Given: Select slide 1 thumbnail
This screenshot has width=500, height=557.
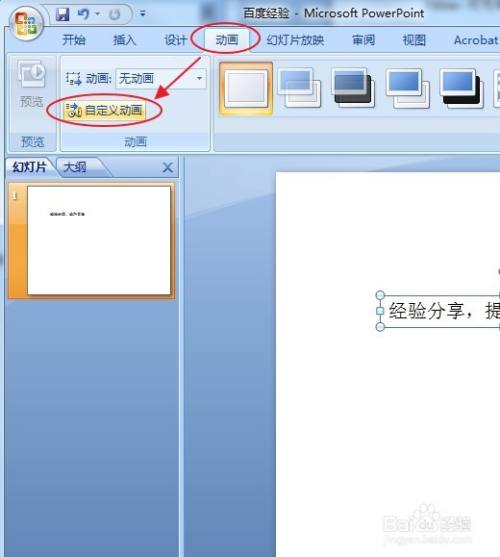Looking at the screenshot, I should 99,240.
